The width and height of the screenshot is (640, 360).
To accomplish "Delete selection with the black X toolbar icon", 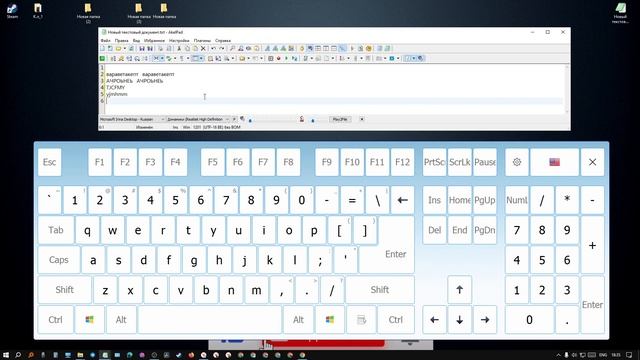I will coord(203,49).
